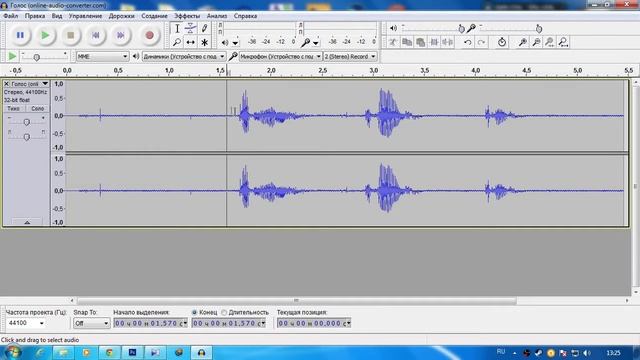Skip to end of the track
Image resolution: width=640 pixels, height=360 pixels.
coord(121,36)
